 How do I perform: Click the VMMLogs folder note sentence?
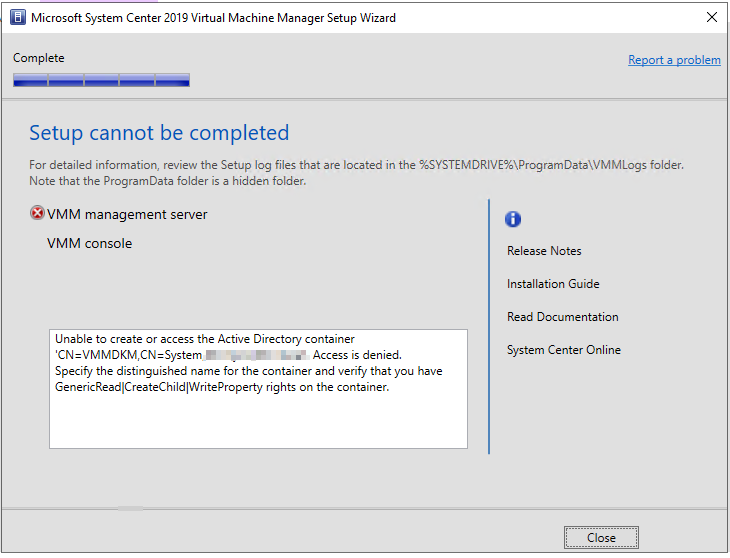point(357,165)
